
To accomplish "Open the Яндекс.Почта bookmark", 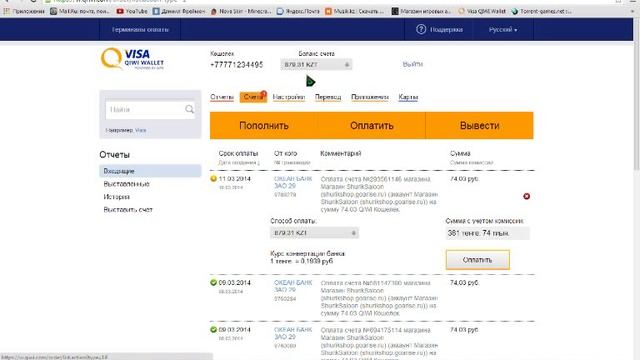I will 298,11.
